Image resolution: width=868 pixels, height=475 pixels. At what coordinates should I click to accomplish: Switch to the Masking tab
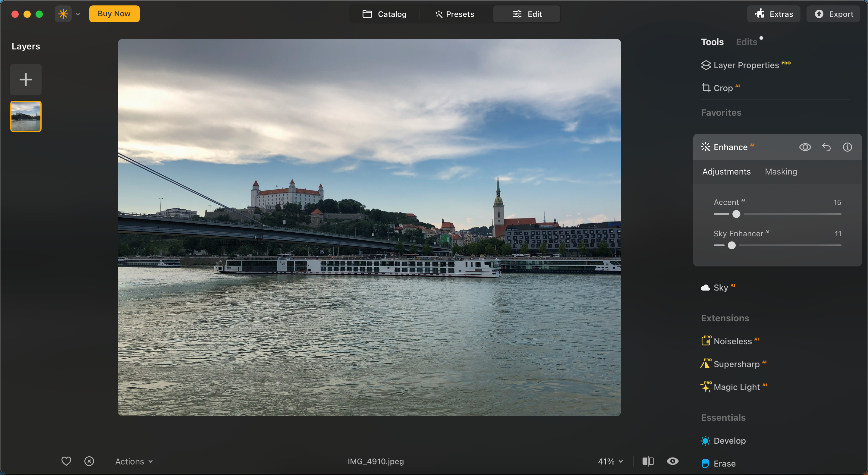point(781,171)
